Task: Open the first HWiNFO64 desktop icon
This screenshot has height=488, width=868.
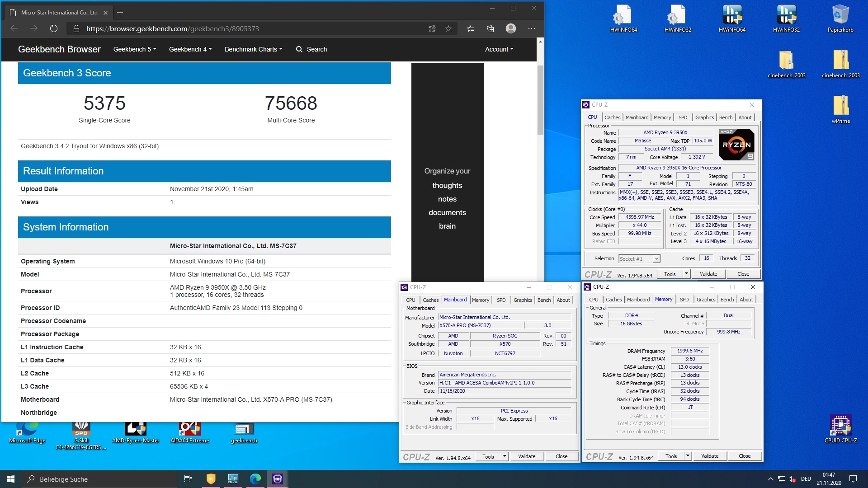Action: 623,19
